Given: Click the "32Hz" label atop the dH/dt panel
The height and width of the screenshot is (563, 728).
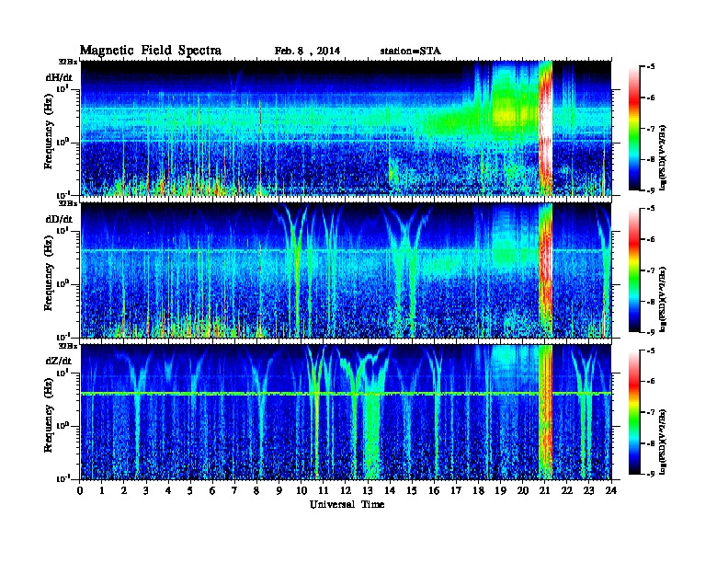Looking at the screenshot, I should [x=68, y=62].
